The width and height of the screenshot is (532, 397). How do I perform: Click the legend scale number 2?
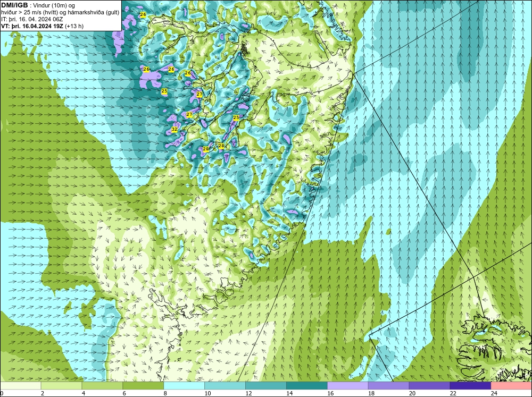coord(43,393)
